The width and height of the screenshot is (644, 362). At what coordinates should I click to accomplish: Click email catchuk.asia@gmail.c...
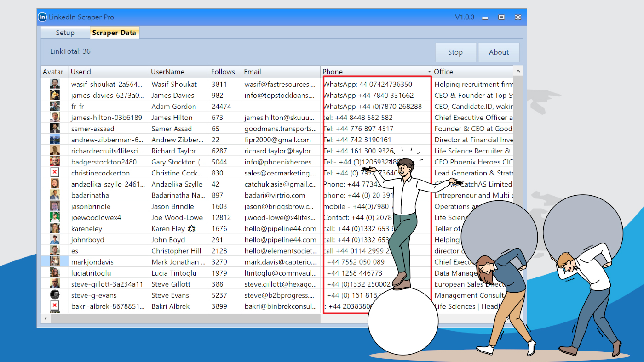281,184
